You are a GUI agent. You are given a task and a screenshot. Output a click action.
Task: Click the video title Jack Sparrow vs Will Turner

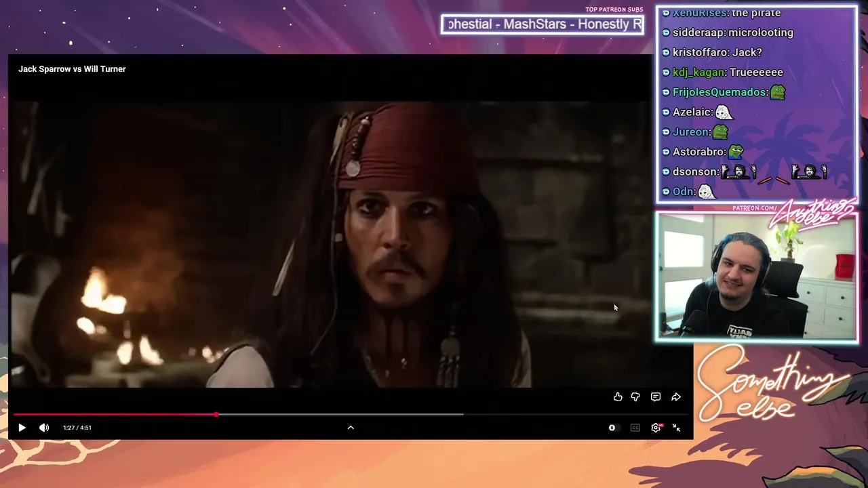point(72,69)
